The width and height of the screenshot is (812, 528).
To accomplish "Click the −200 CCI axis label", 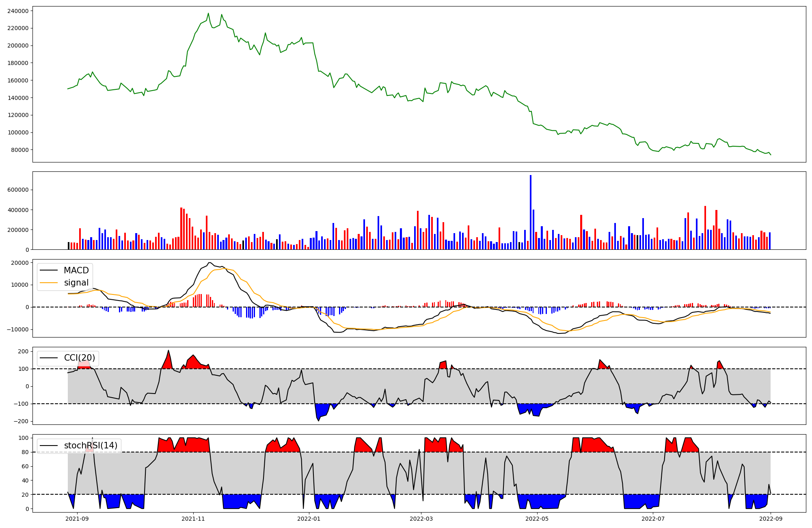I will click(20, 421).
